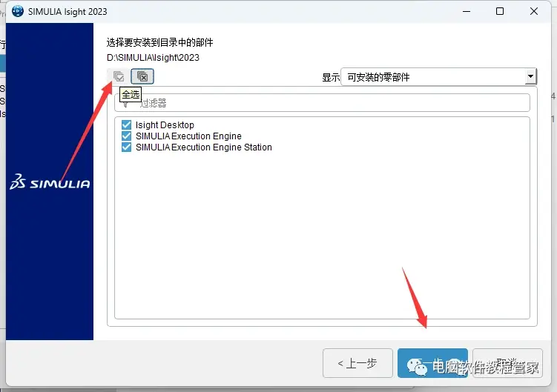Uncheck Isight Desktop component
This screenshot has height=392, width=557.
pos(126,124)
